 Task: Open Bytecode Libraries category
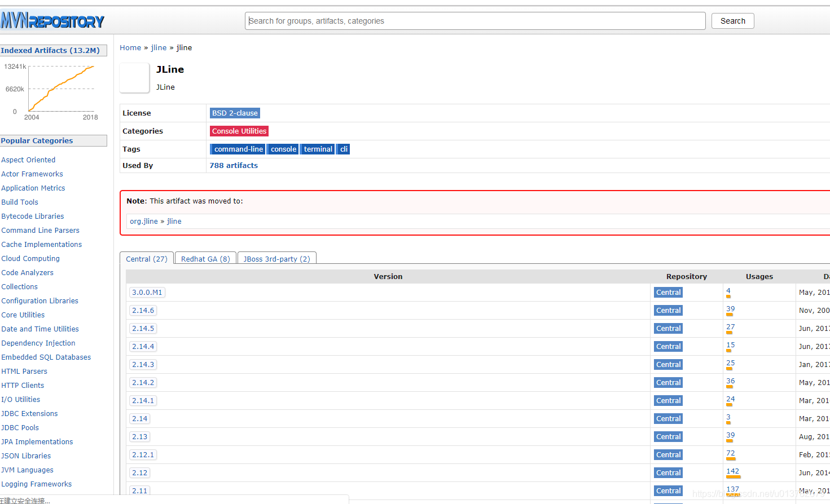[x=33, y=216]
